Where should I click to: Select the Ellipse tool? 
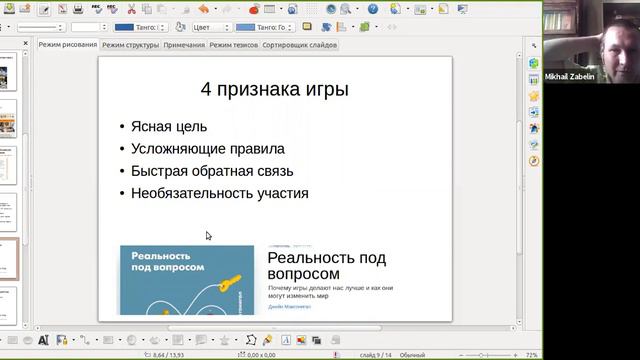coord(28,340)
